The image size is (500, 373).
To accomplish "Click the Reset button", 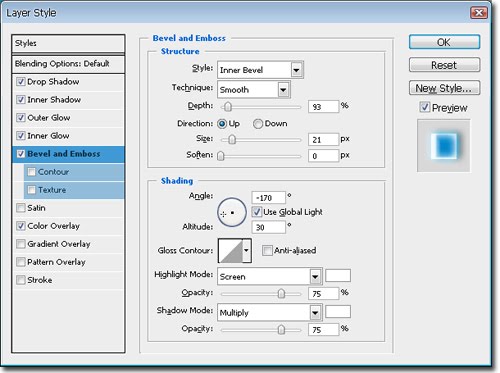I will pos(444,65).
